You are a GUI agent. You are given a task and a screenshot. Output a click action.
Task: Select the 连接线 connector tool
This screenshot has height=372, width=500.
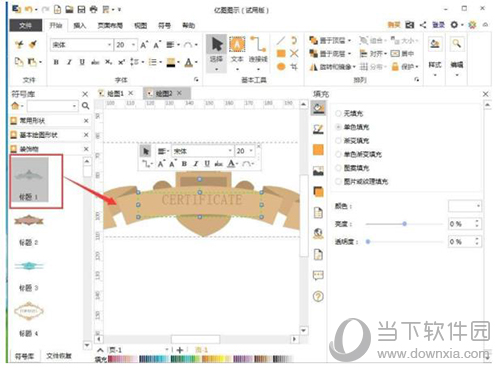(258, 53)
